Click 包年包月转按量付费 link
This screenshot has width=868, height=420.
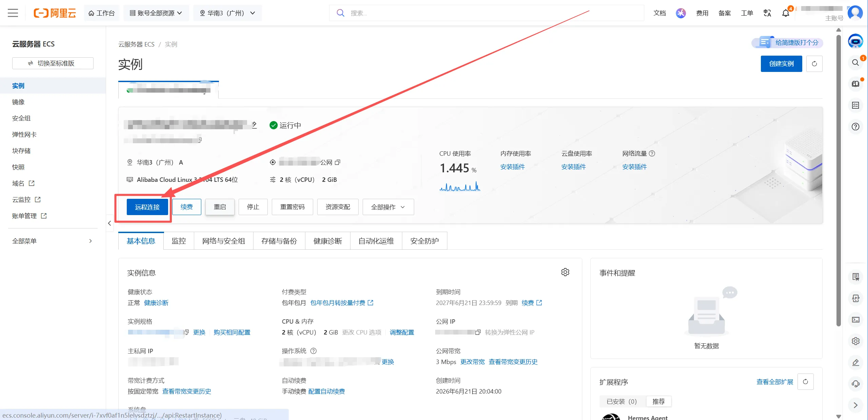click(x=342, y=303)
